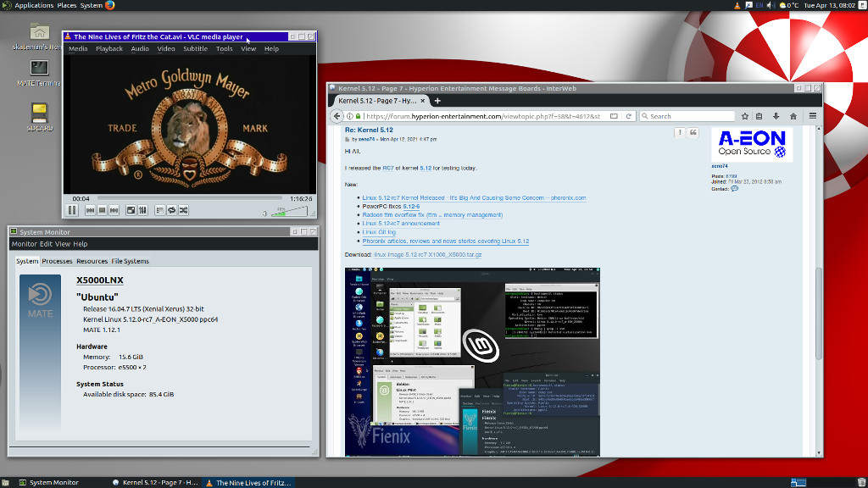This screenshot has height=488, width=868.
Task: Open Linux 5.12-rc7 Kernel Released phoronix link
Action: click(x=474, y=197)
